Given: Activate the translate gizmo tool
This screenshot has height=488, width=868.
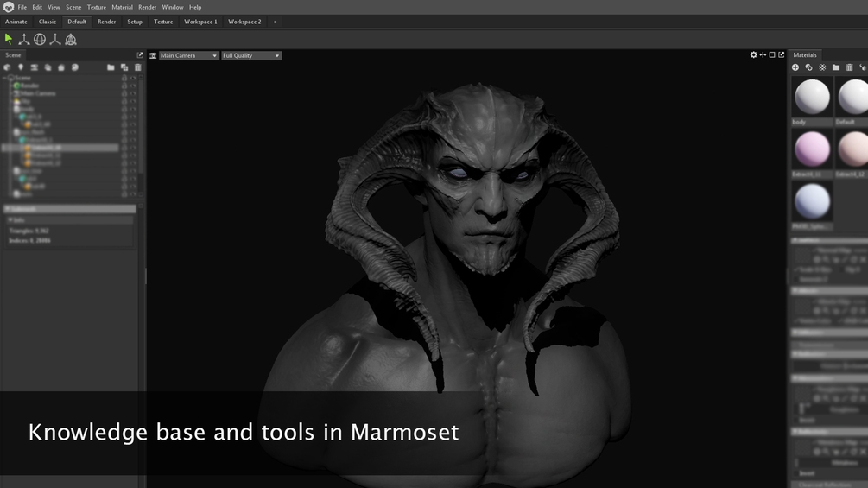Looking at the screenshot, I should [x=24, y=39].
